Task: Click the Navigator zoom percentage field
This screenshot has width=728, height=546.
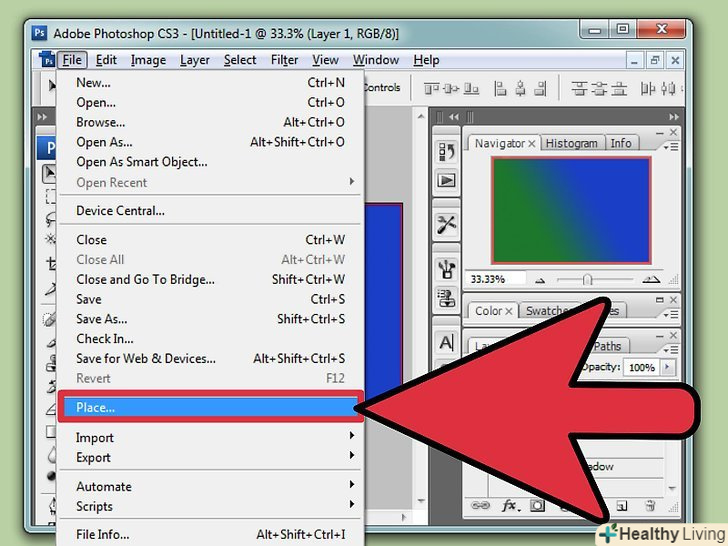Action: [495, 279]
